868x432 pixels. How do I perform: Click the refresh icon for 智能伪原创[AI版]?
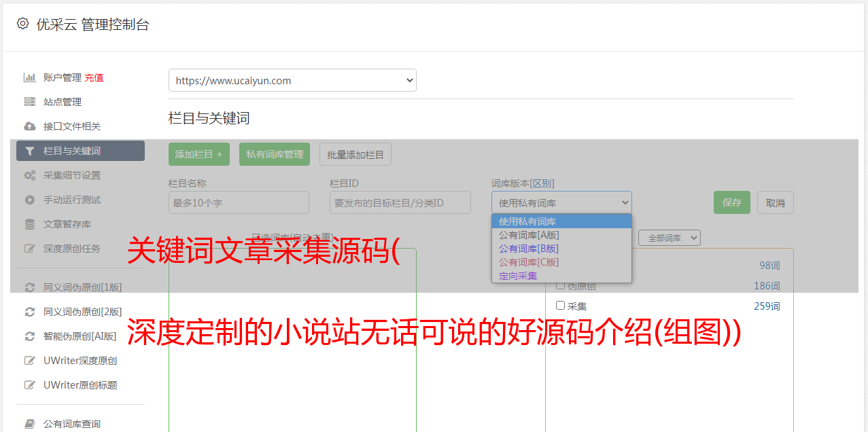29,336
